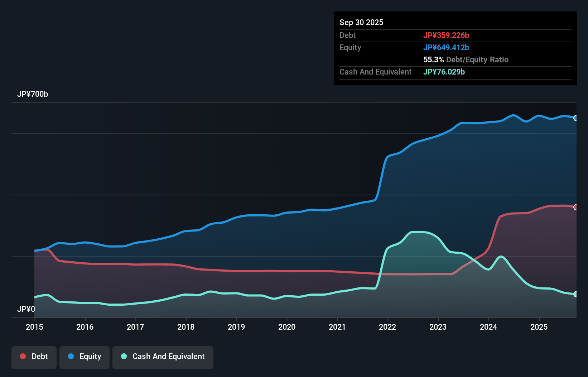Click the Cash line endpoint marker
This screenshot has width=588, height=377.
coord(575,294)
